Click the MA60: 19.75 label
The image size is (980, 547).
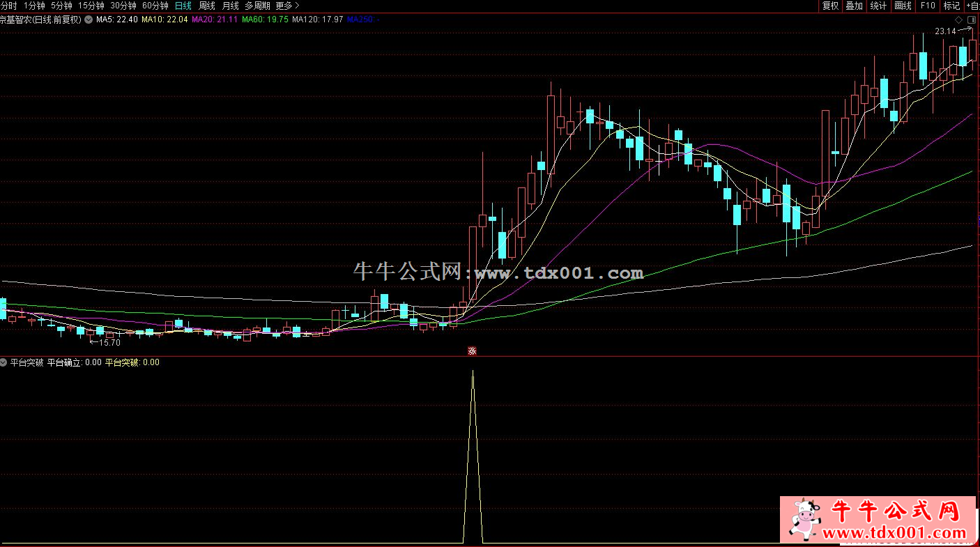click(x=265, y=20)
